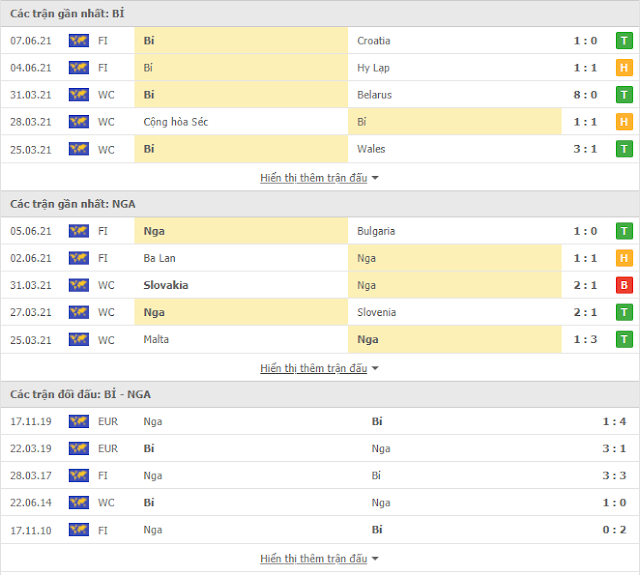Click the flag icon next to 31.03.21 Belarus match
This screenshot has height=575, width=640.
[x=79, y=95]
